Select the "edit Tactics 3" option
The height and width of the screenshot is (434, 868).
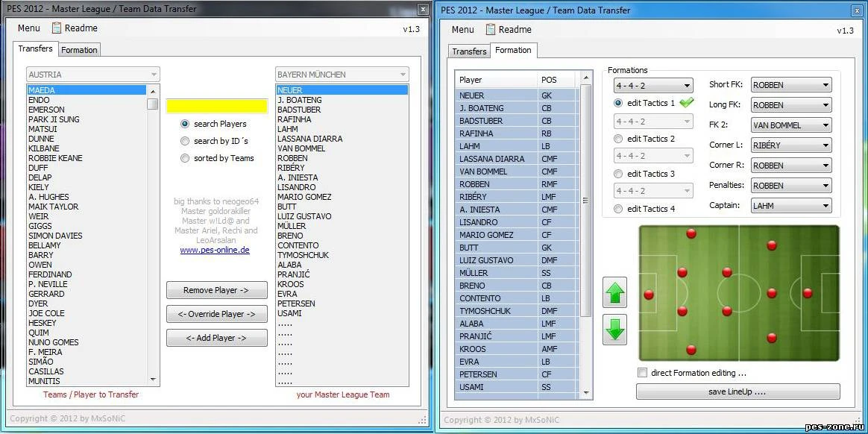point(617,174)
